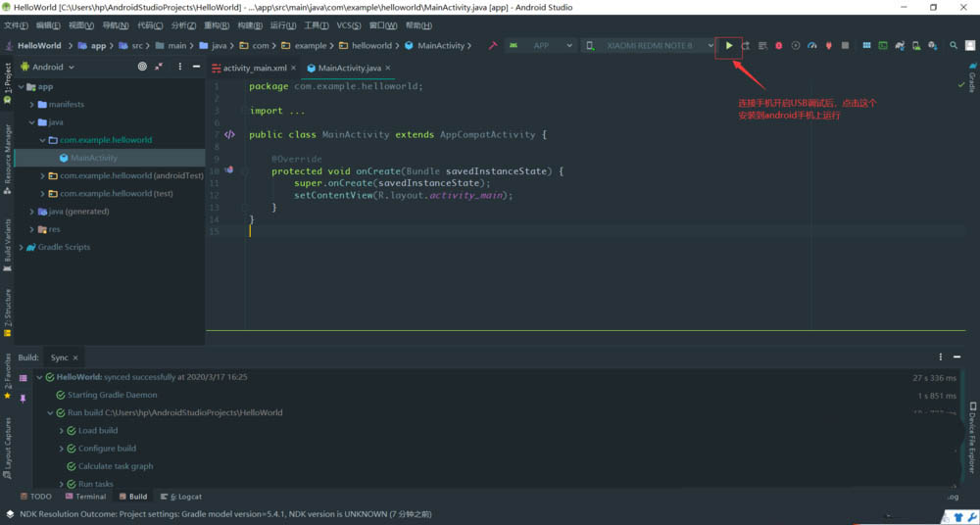Open the AVD Manager phone icon

point(916,46)
